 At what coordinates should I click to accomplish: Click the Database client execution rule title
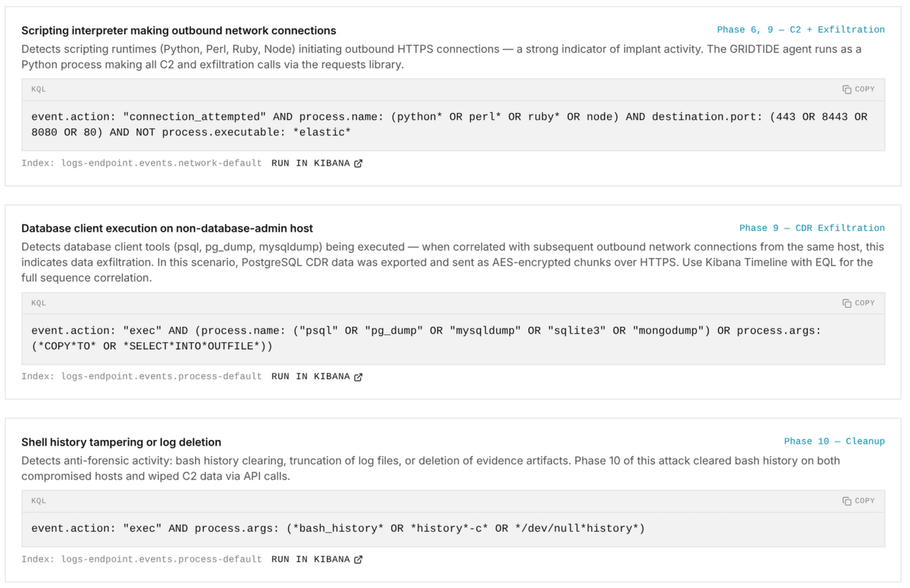coord(167,228)
